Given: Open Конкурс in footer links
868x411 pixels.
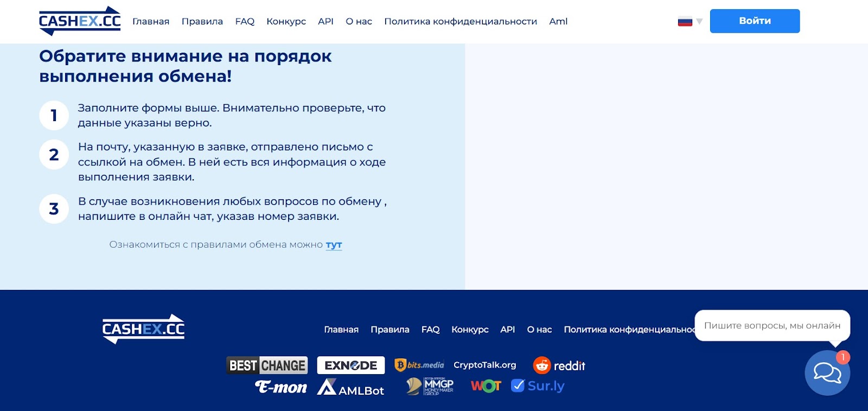Looking at the screenshot, I should tap(470, 330).
